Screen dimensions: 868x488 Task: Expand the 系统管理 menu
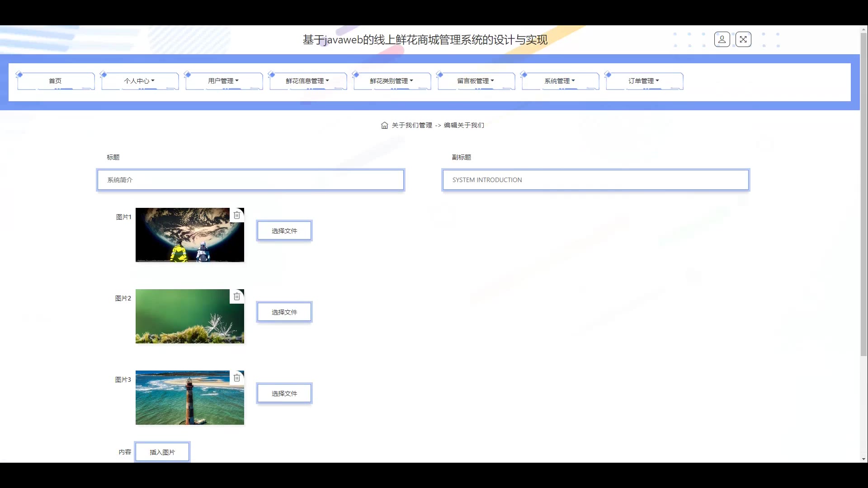560,81
